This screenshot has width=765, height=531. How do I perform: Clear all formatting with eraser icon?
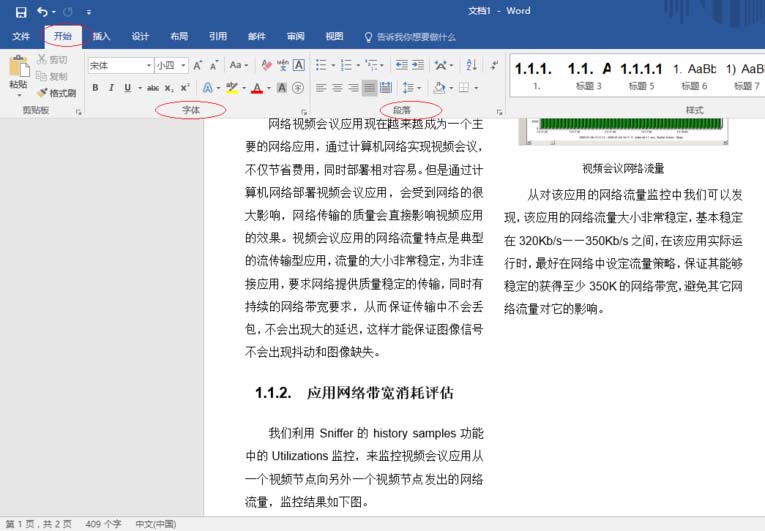click(x=266, y=65)
